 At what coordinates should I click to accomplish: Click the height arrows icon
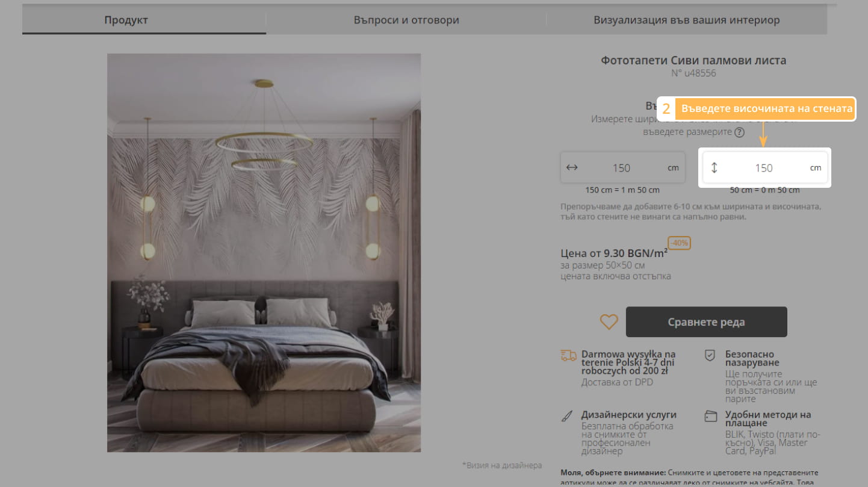(715, 168)
